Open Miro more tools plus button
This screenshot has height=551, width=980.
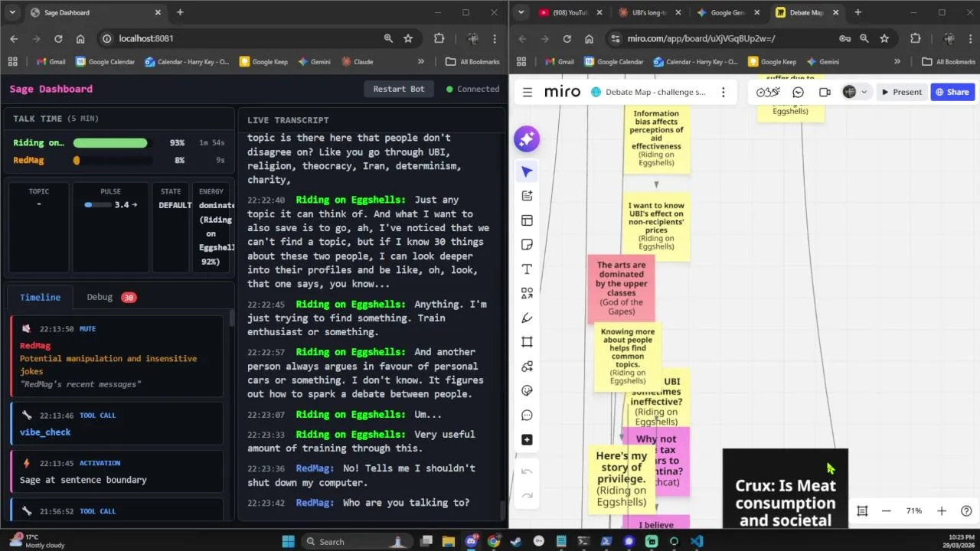(527, 440)
